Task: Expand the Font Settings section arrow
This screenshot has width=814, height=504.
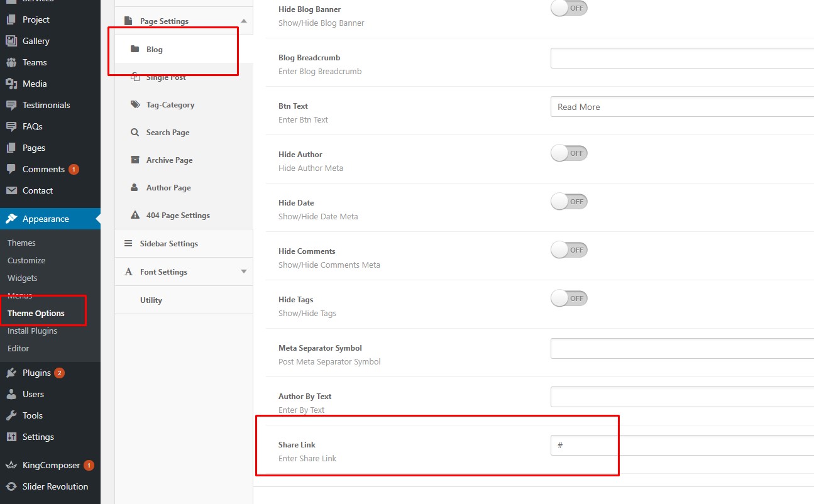Action: pyautogui.click(x=244, y=271)
